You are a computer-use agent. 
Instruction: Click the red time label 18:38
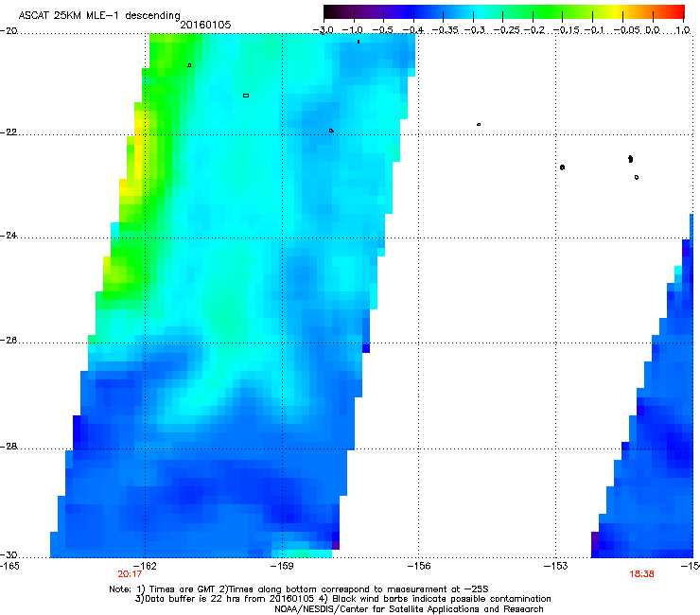point(641,574)
